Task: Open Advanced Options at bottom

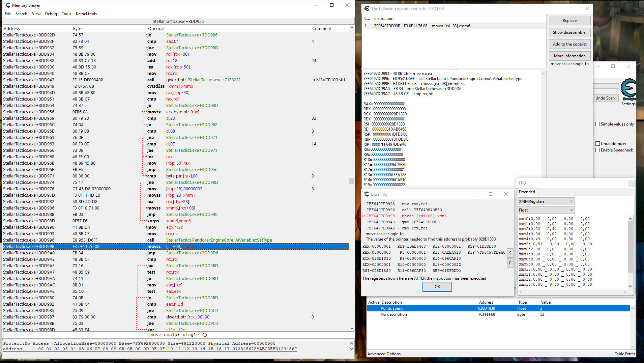Action: (x=384, y=354)
